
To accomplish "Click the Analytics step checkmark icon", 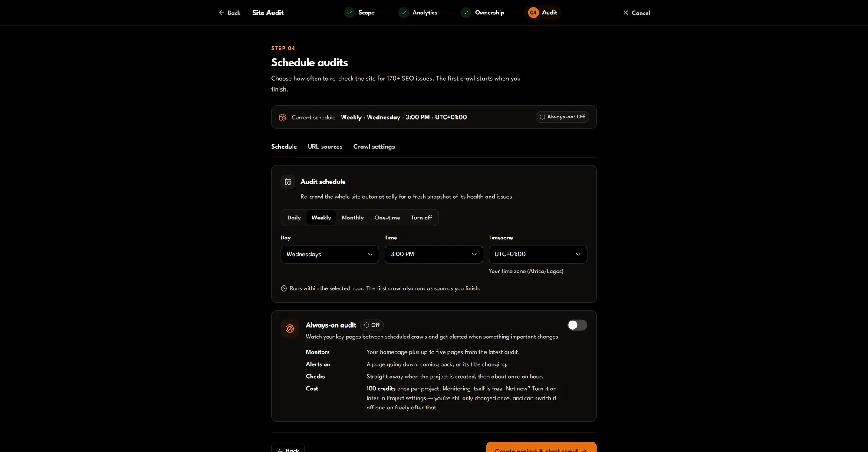I will tap(404, 13).
